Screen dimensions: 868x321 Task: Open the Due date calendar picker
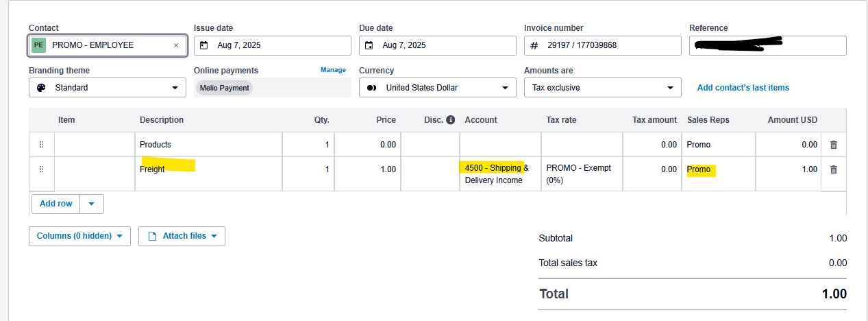point(369,46)
